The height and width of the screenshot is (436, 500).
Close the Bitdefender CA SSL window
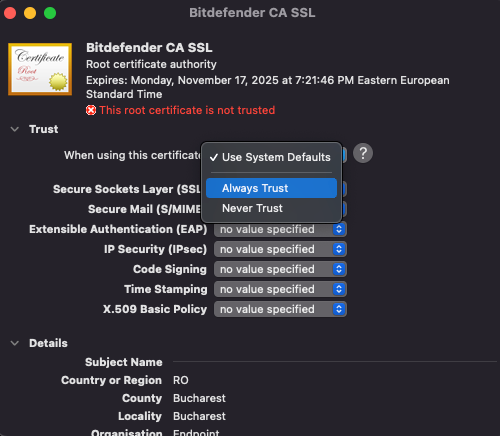pyautogui.click(x=10, y=13)
